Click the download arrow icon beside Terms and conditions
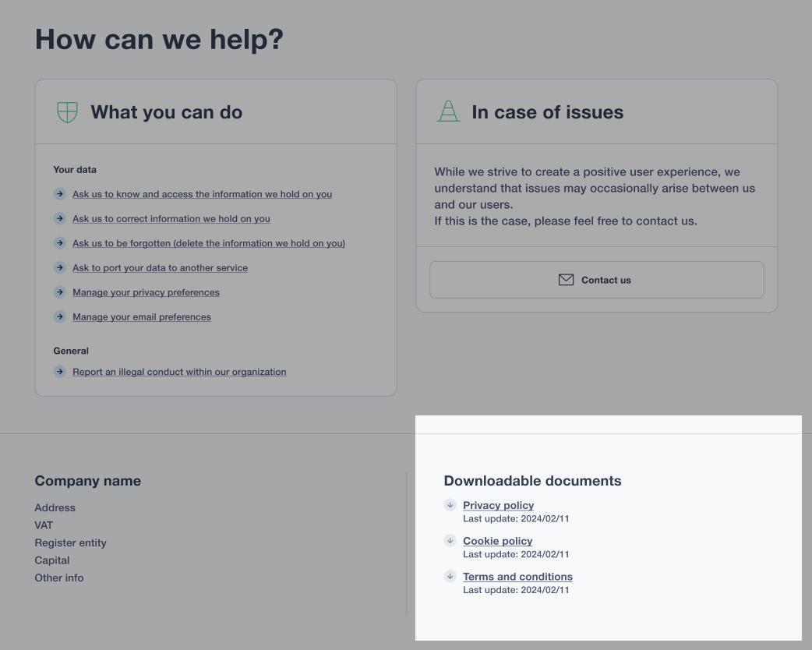The height and width of the screenshot is (650, 812). [450, 577]
